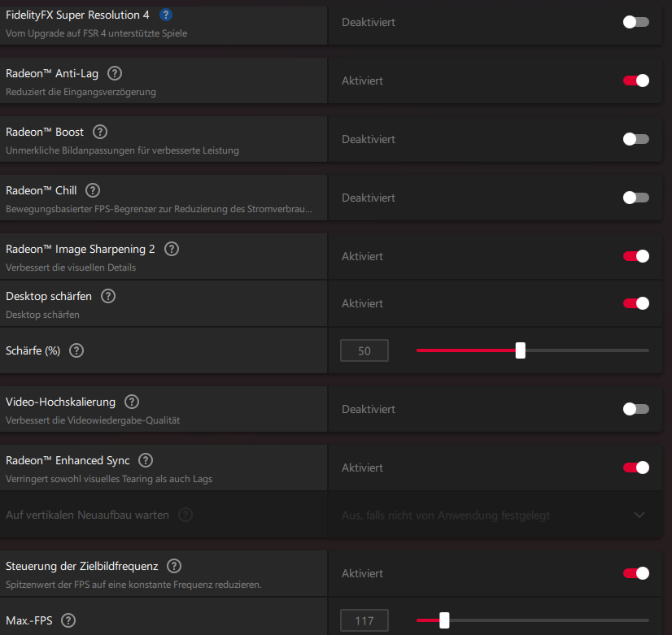
Task: Click help icon beside Radeon Image Sharpening 2
Action: (172, 249)
